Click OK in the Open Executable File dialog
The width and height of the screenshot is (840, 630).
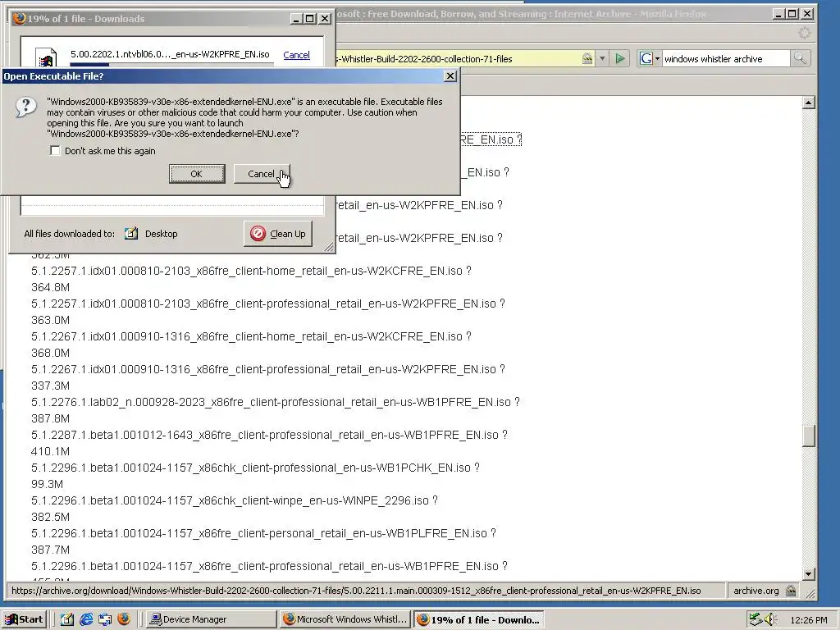point(197,174)
